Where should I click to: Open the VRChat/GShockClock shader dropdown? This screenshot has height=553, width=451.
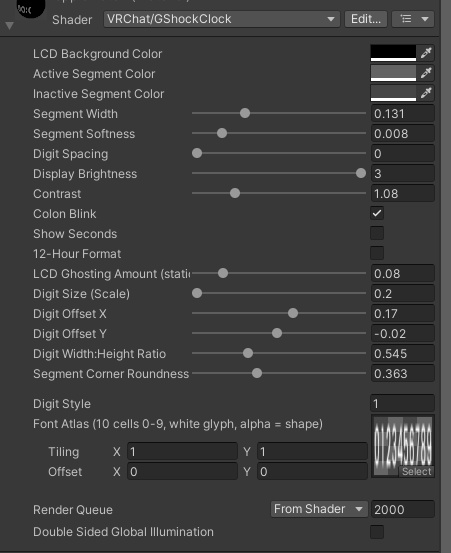[x=221, y=19]
